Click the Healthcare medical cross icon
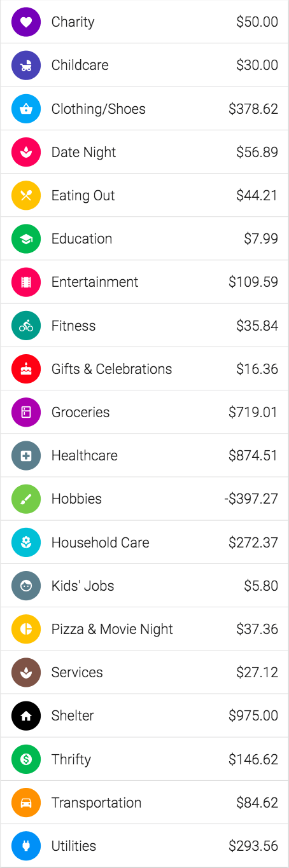 click(x=26, y=455)
